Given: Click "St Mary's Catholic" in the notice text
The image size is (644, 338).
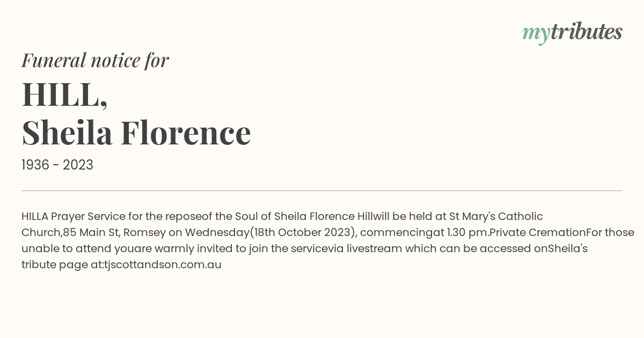Looking at the screenshot, I should pos(496,216).
